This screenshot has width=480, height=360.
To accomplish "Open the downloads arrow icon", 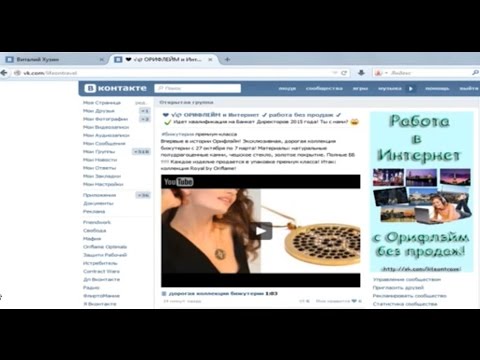I will click(361, 73).
